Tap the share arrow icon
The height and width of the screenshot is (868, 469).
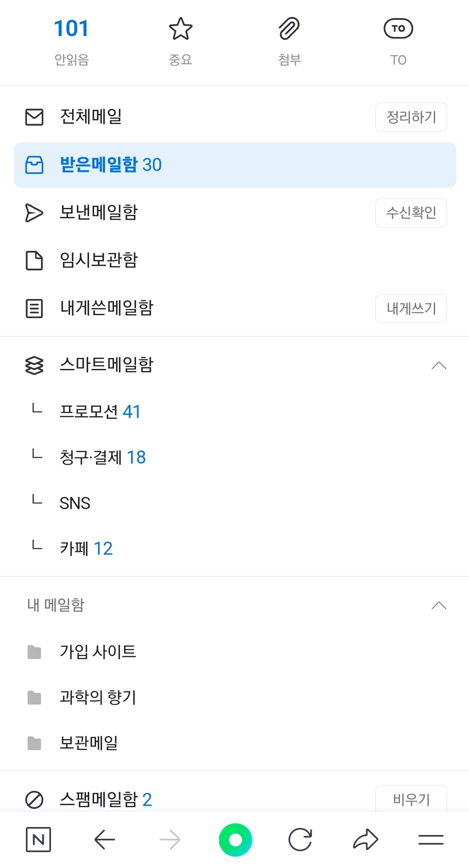click(x=366, y=840)
